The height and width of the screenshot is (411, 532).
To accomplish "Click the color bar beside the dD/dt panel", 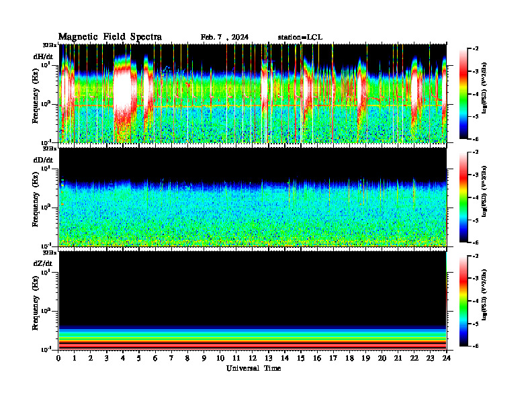I will point(463,197).
